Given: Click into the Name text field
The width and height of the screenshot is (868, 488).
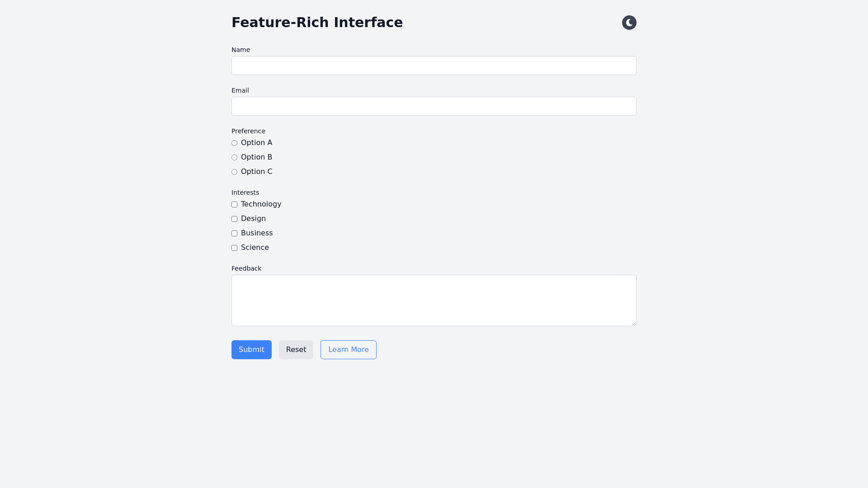Looking at the screenshot, I should click(434, 66).
